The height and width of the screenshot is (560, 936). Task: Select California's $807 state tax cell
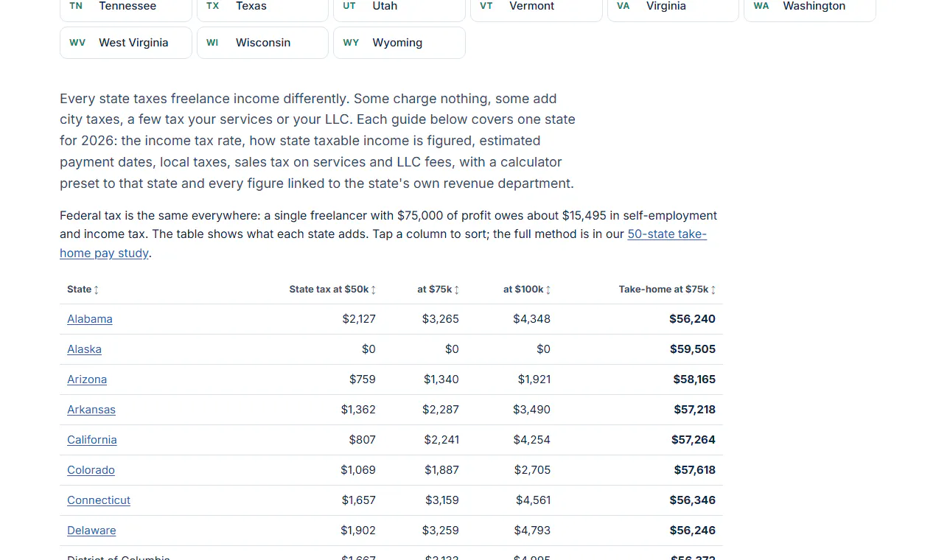click(x=363, y=440)
